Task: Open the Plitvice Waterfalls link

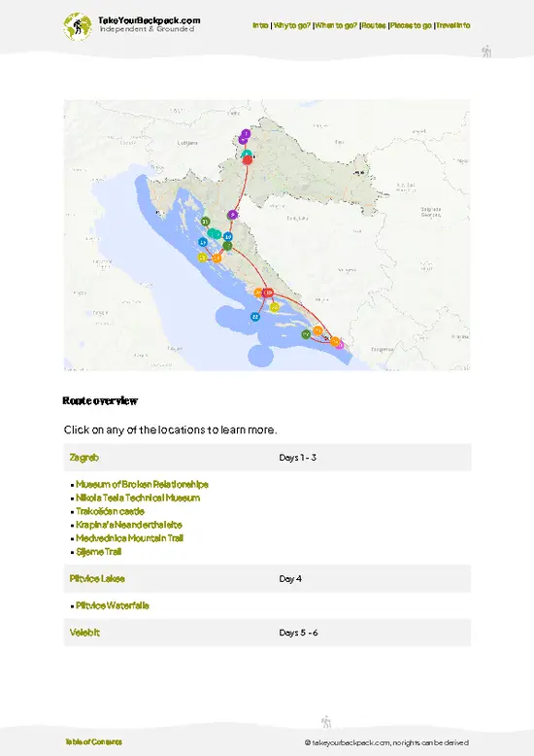Action: point(113,605)
